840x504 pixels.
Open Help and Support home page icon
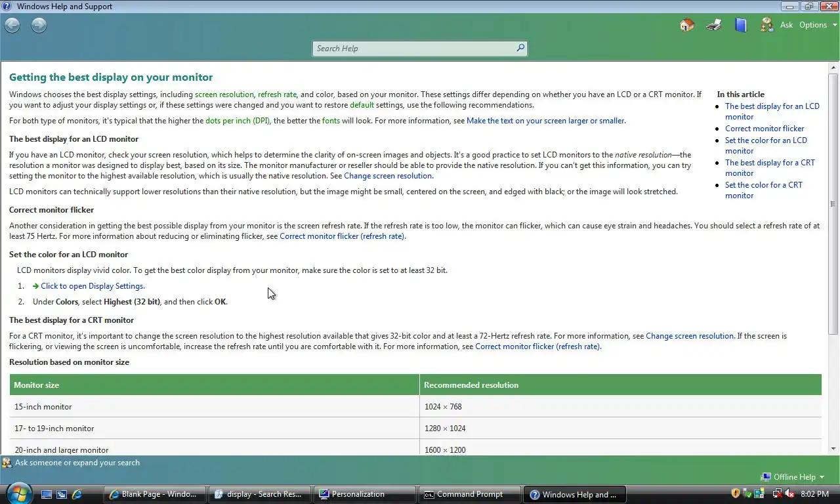686,25
